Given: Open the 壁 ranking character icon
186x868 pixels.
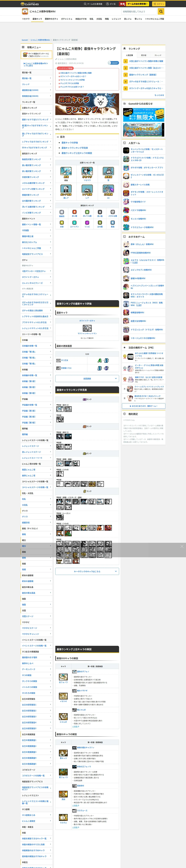Looking at the screenshot, I should click(108, 173).
